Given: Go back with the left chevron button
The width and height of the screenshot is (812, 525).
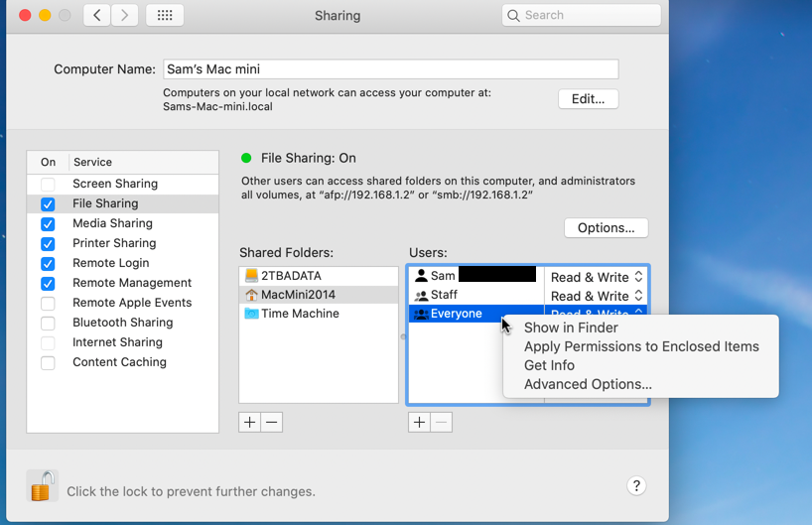Looking at the screenshot, I should [x=97, y=15].
